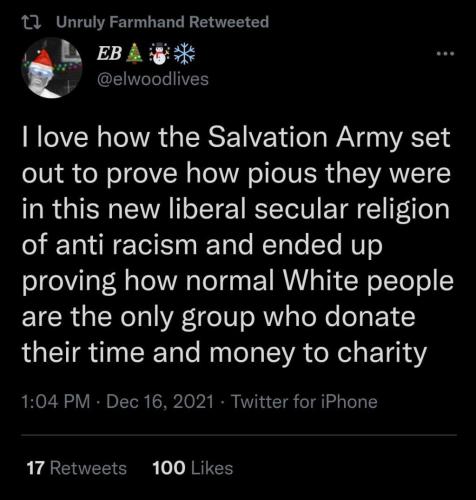
Task: Open the 1:04 PM timestamp link
Action: tap(56, 401)
